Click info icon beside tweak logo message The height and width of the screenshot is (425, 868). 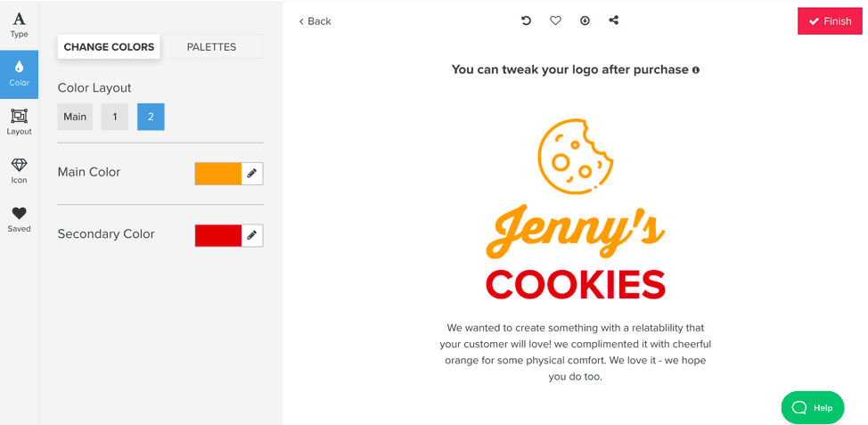[696, 70]
